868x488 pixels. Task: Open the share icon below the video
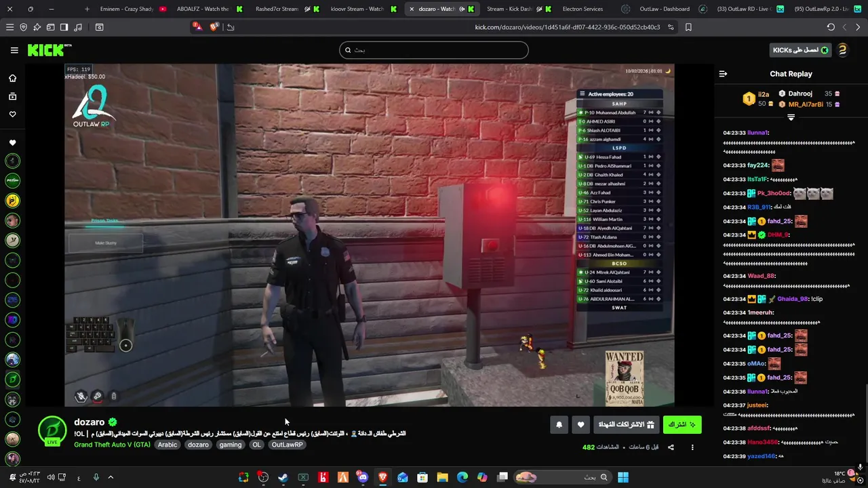(x=671, y=447)
